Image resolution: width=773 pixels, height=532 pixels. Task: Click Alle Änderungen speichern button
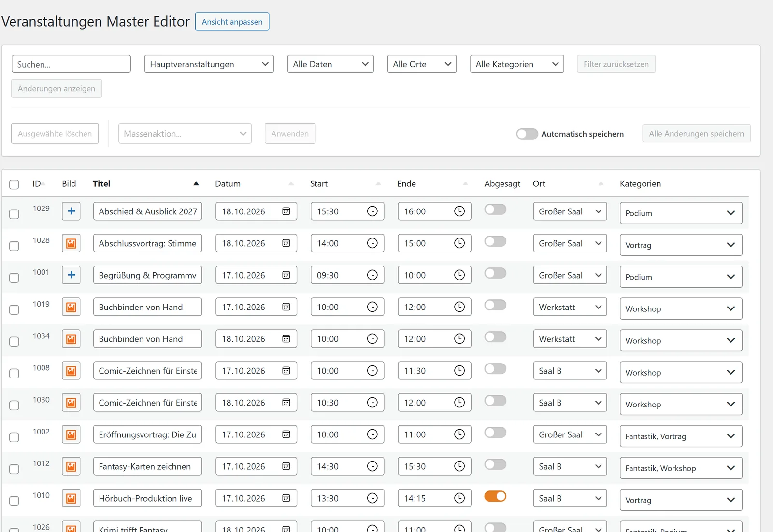click(x=696, y=133)
